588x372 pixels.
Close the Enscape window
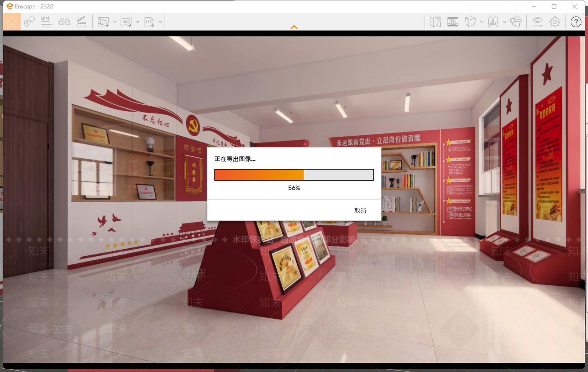(575, 7)
